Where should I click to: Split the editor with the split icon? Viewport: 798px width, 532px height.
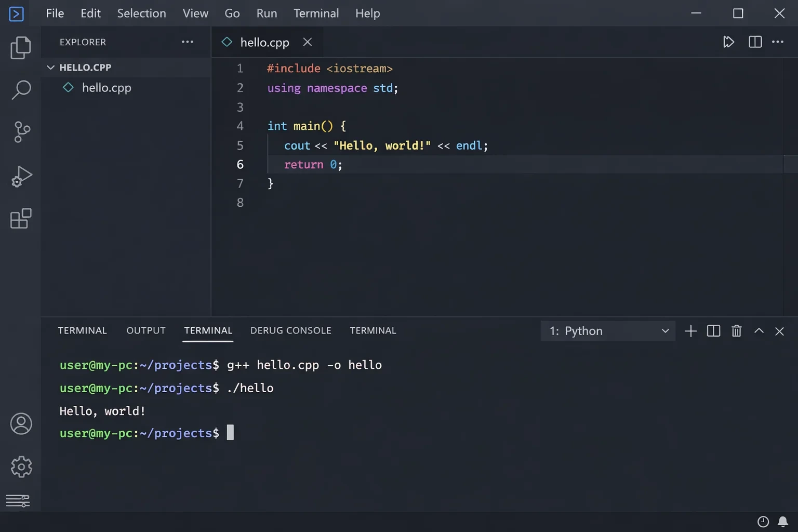coord(755,42)
